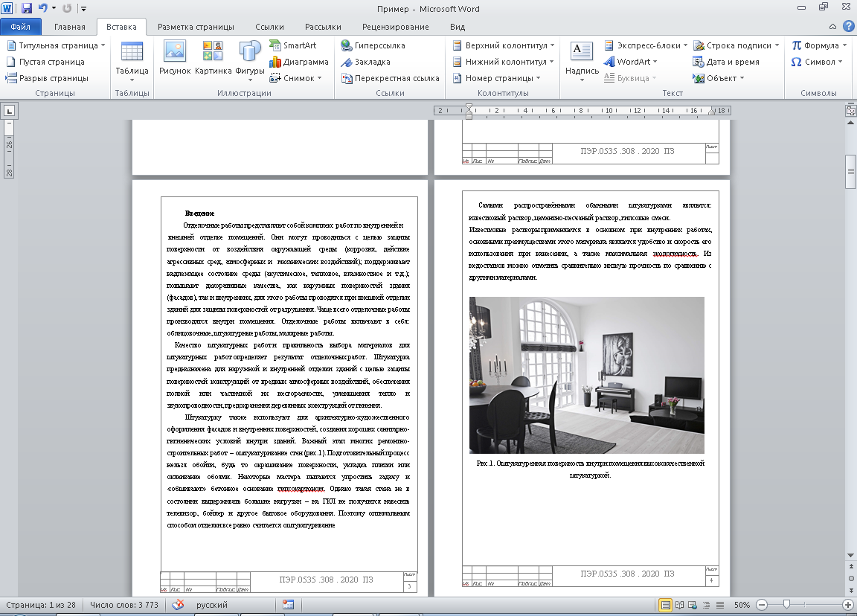
Task: Click the zoom slider handle in status bar
Action: tap(786, 605)
